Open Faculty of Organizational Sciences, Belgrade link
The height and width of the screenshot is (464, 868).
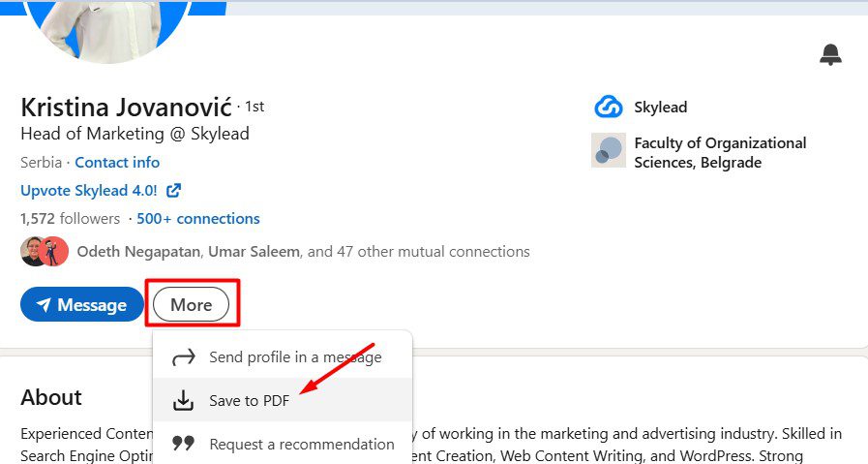point(720,152)
